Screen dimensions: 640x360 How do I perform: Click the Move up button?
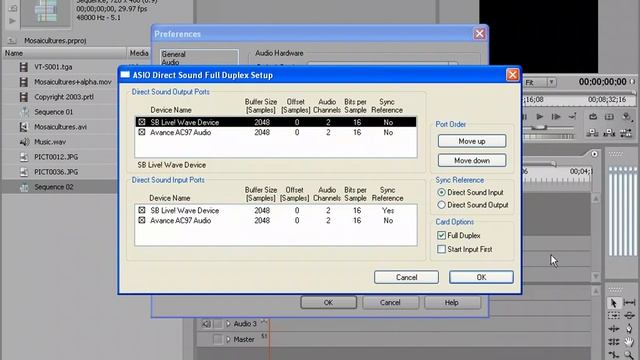(x=472, y=141)
